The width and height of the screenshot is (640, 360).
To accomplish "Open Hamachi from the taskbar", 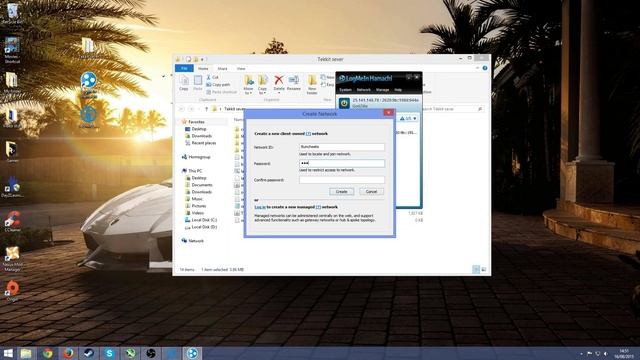I will pos(192,353).
